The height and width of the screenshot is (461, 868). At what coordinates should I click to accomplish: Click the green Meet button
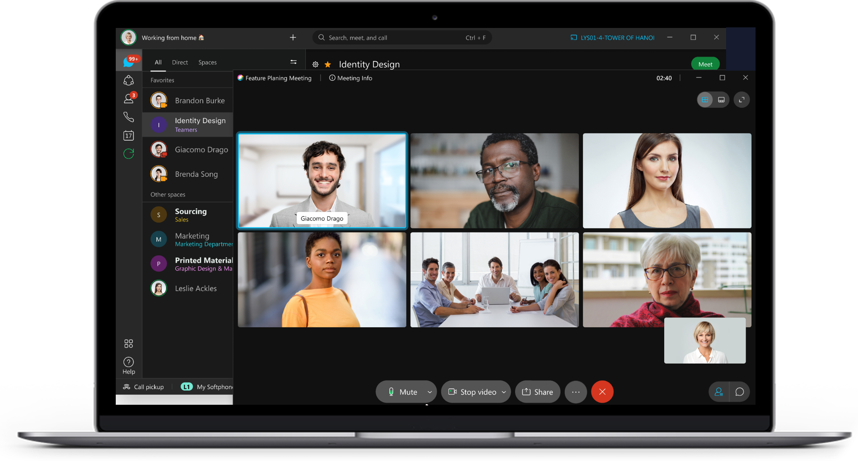705,64
